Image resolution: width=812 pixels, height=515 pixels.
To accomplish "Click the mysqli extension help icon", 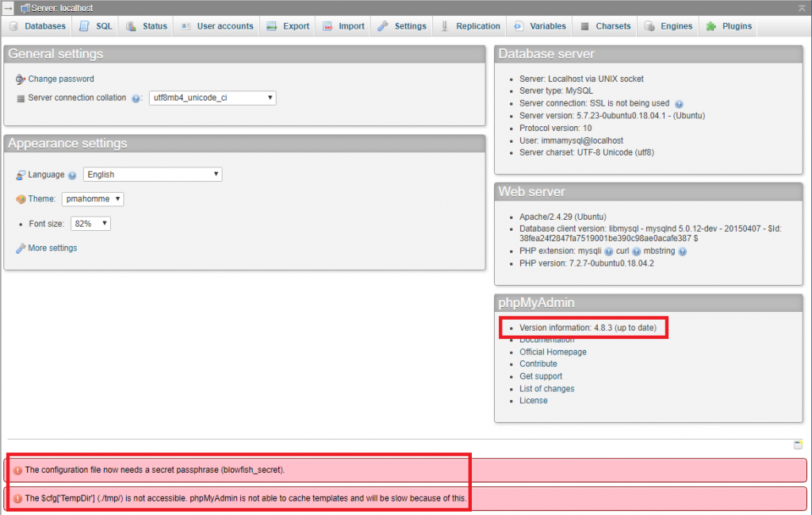I will (609, 252).
